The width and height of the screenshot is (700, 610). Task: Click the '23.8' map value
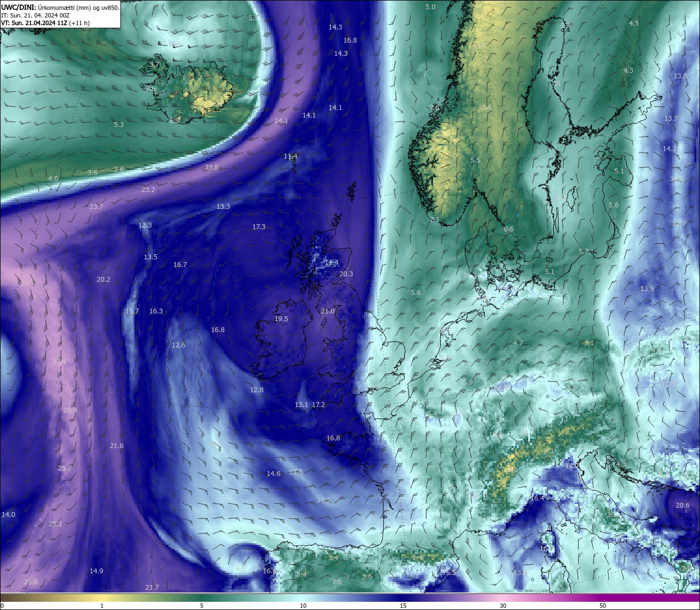coord(212,167)
